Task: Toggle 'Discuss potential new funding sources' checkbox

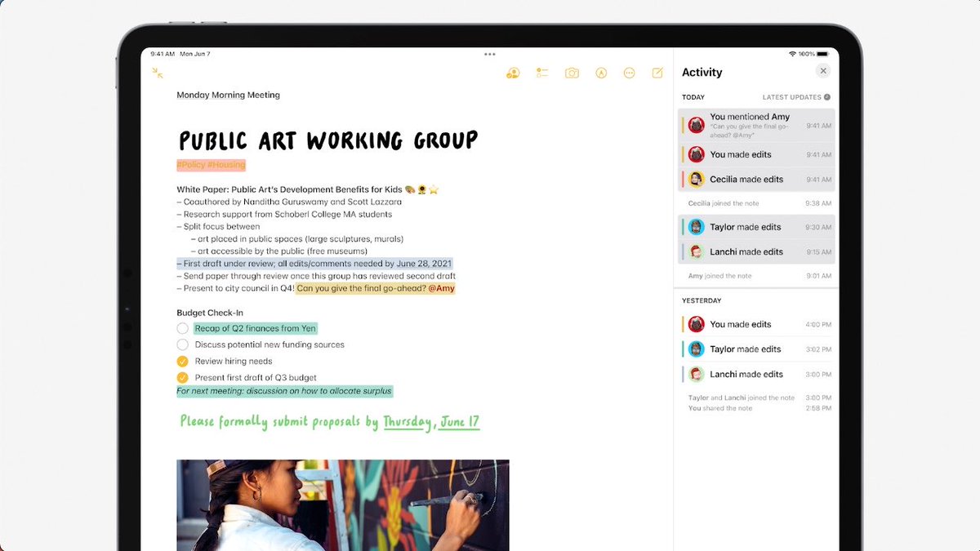Action: click(x=183, y=344)
